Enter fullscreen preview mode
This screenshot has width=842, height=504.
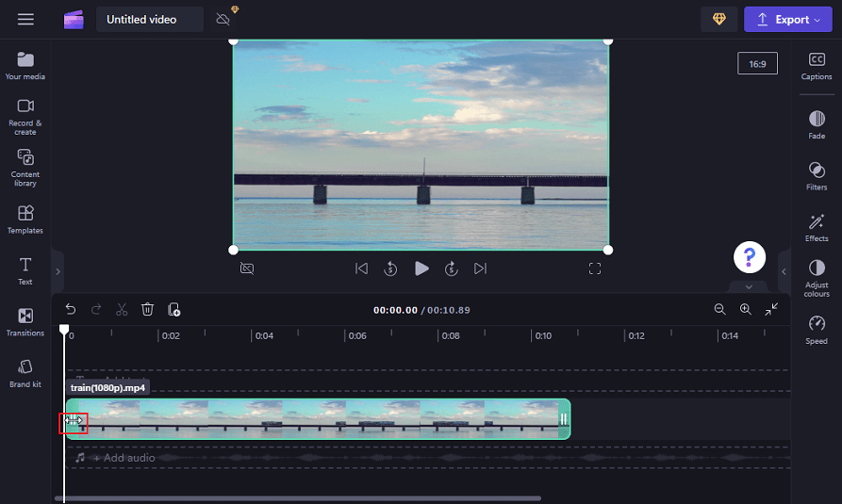[x=595, y=268]
